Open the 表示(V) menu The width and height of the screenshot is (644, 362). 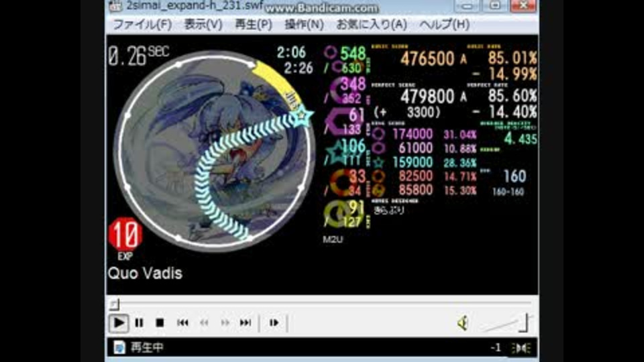coord(203,25)
